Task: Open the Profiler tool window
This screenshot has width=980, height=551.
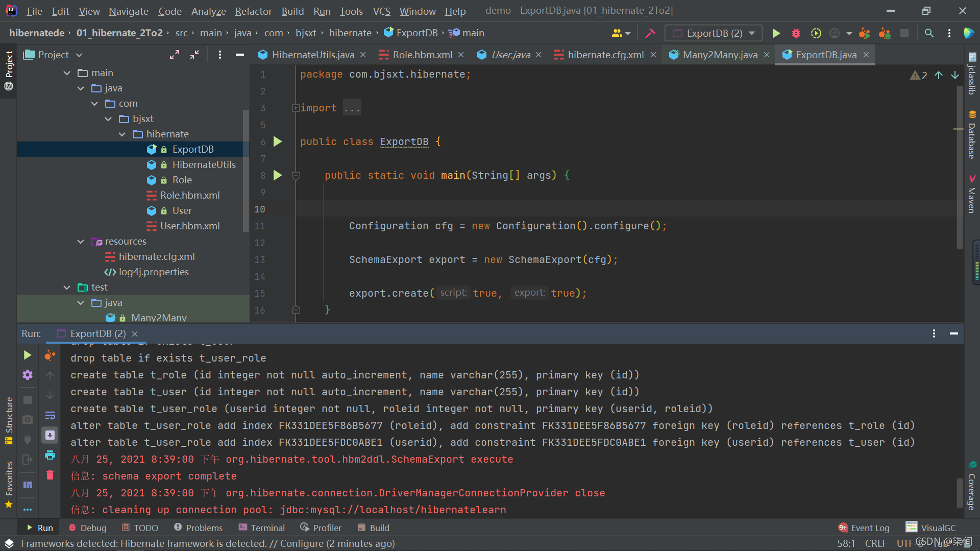Action: point(321,528)
